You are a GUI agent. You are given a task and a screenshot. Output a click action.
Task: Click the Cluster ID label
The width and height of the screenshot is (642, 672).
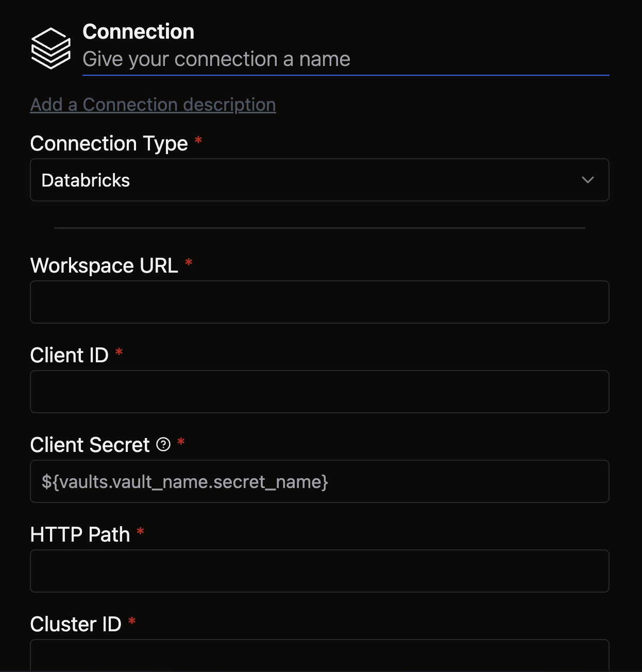76,624
